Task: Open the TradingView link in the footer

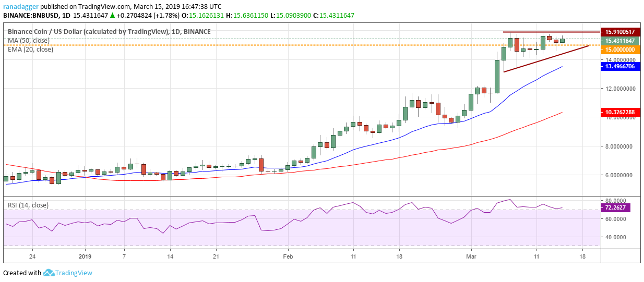Action: point(75,273)
